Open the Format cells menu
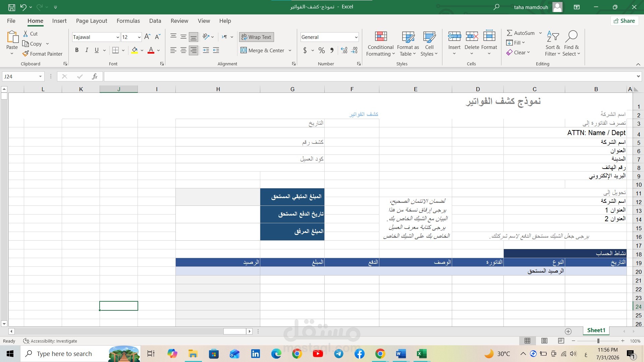The height and width of the screenshot is (362, 644). (x=489, y=43)
